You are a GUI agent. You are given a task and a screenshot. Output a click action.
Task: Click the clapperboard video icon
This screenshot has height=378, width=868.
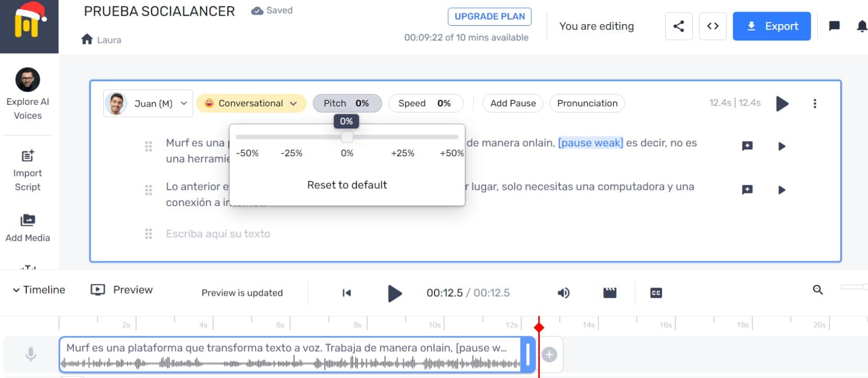610,293
